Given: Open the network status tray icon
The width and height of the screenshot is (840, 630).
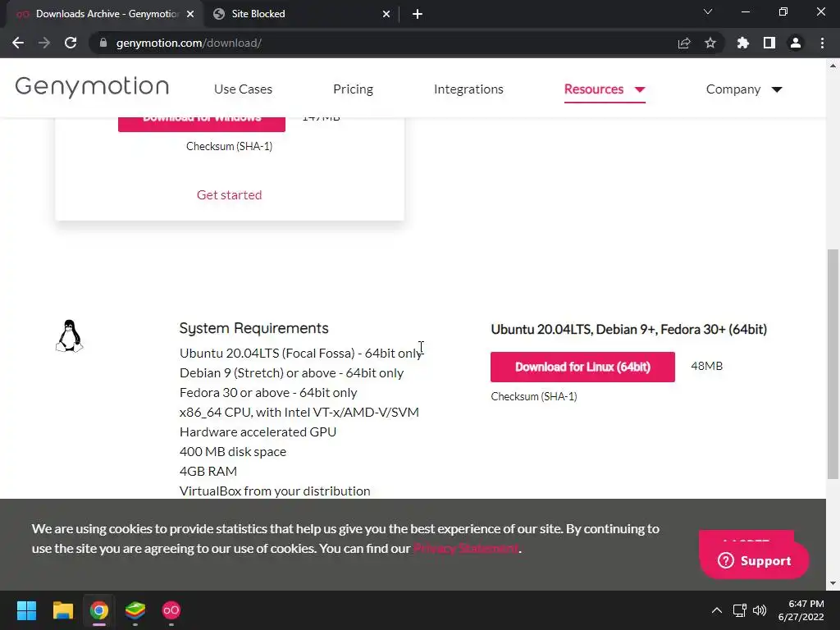Looking at the screenshot, I should (x=740, y=610).
